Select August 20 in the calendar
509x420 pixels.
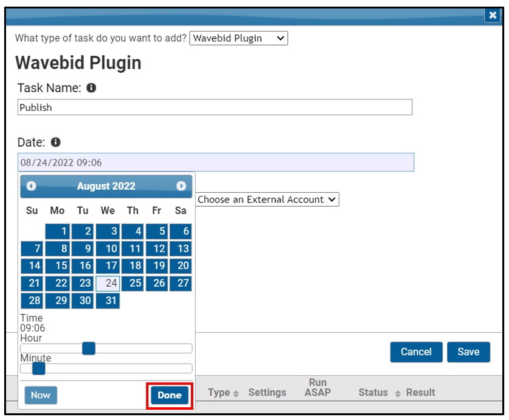pos(181,266)
